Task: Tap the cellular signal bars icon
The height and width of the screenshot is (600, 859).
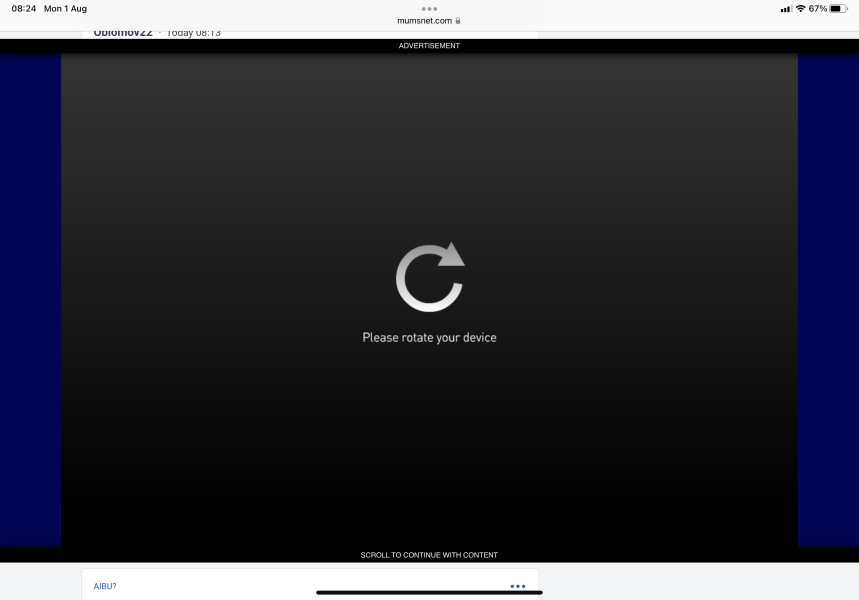Action: click(786, 9)
